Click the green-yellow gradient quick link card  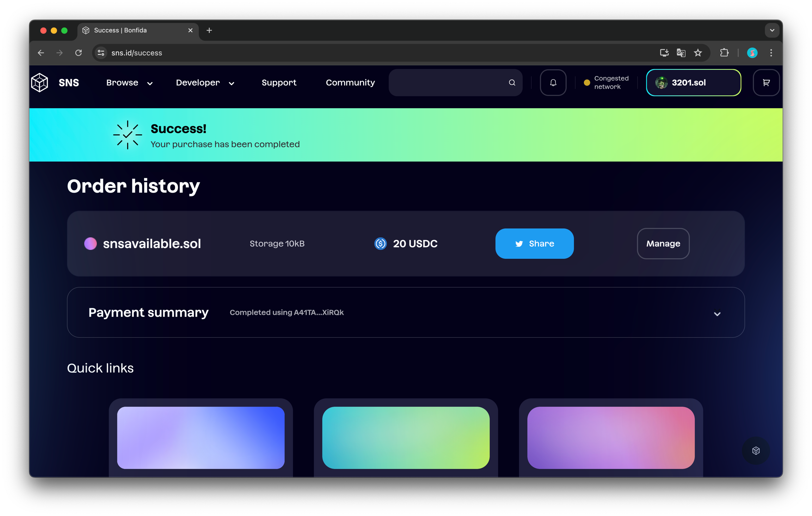click(x=406, y=437)
